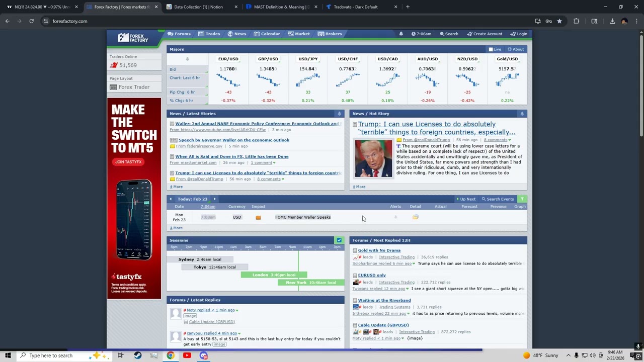Click the Windows Start button
Image resolution: width=644 pixels, height=362 pixels.
[x=8, y=355]
